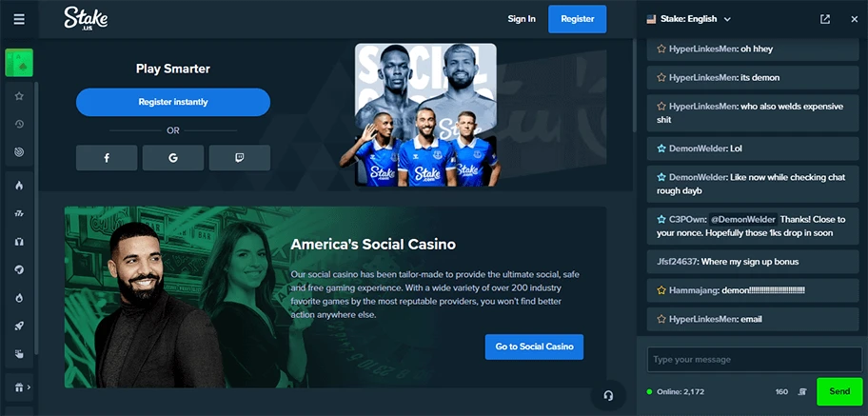Open live support headset button
This screenshot has width=868, height=416.
[x=608, y=395]
